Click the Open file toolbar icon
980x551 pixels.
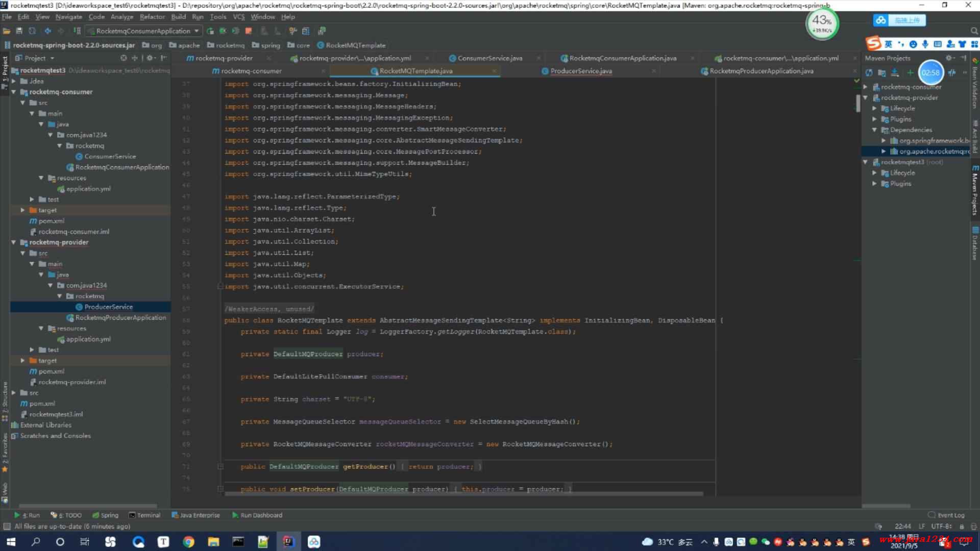[7, 31]
